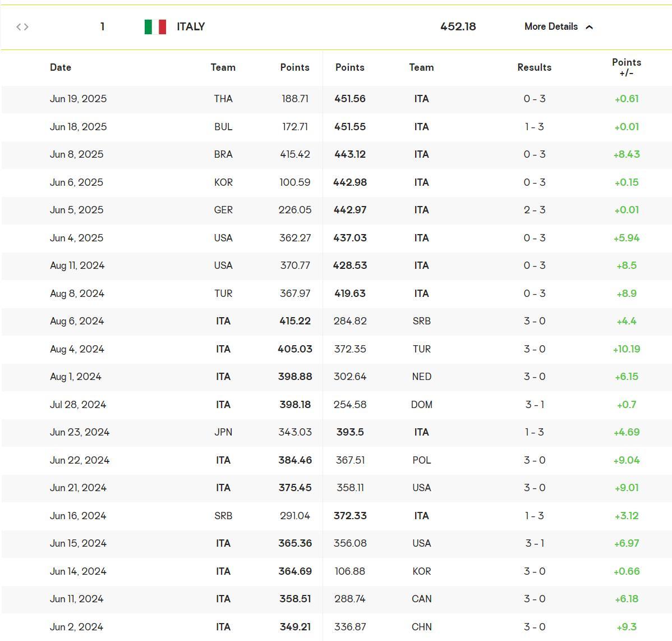Click Italy's total score 452.18
This screenshot has height=641, width=672.
click(458, 27)
